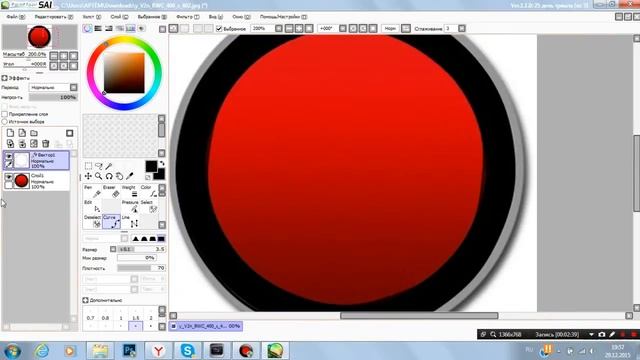Click the navigator preview thumbnail
This screenshot has width=640, height=360.
40,37
